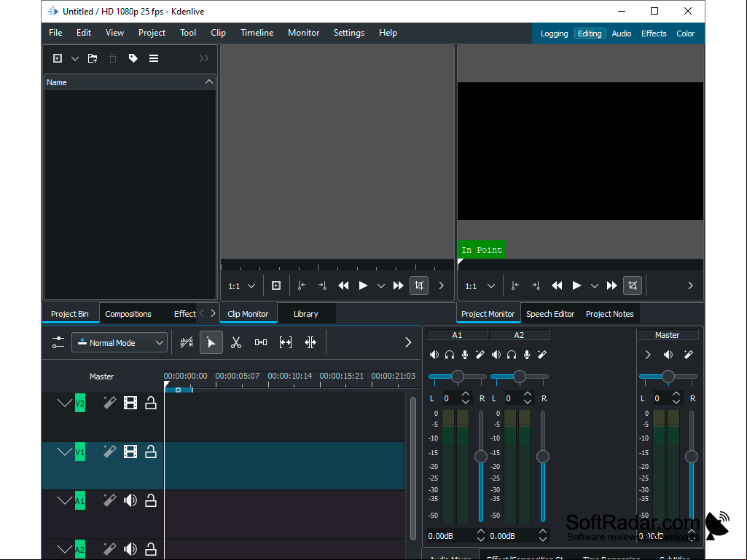Create a new folder in Project Bin
Screen dimensions: 747x560
coord(93,58)
